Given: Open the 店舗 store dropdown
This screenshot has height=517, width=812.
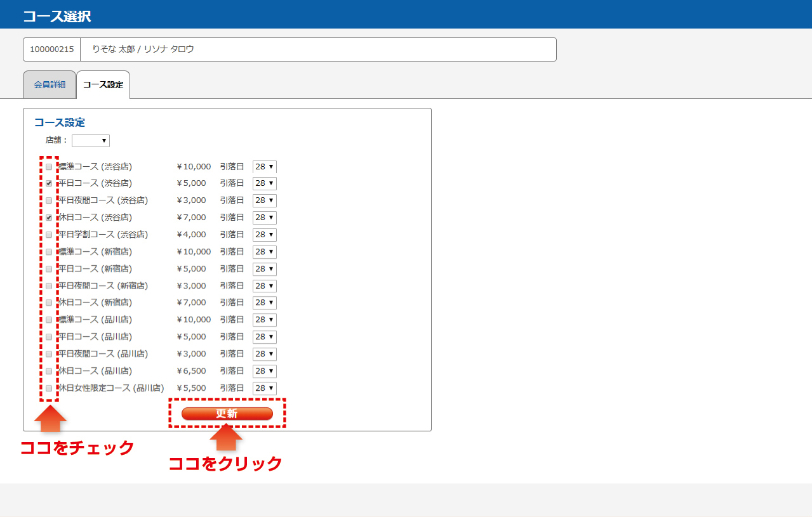Looking at the screenshot, I should (91, 141).
